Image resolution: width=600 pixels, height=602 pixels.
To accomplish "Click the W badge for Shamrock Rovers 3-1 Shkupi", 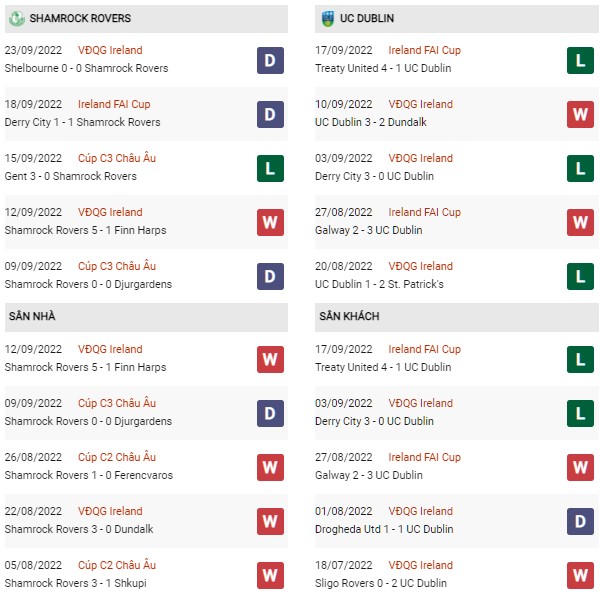I will coord(270,575).
